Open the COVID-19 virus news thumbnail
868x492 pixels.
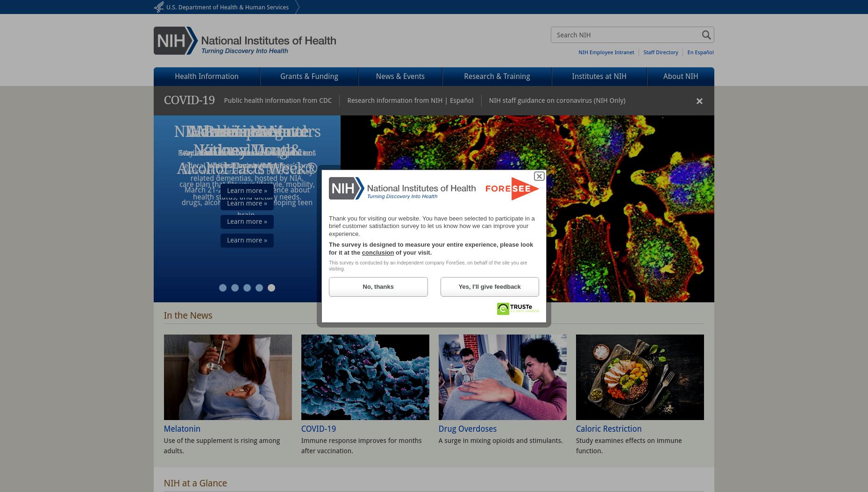pyautogui.click(x=365, y=377)
